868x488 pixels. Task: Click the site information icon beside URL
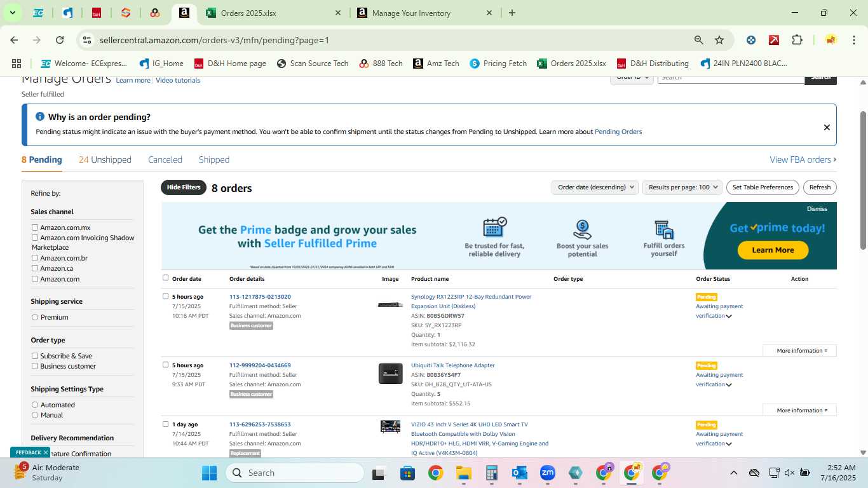[88, 40]
